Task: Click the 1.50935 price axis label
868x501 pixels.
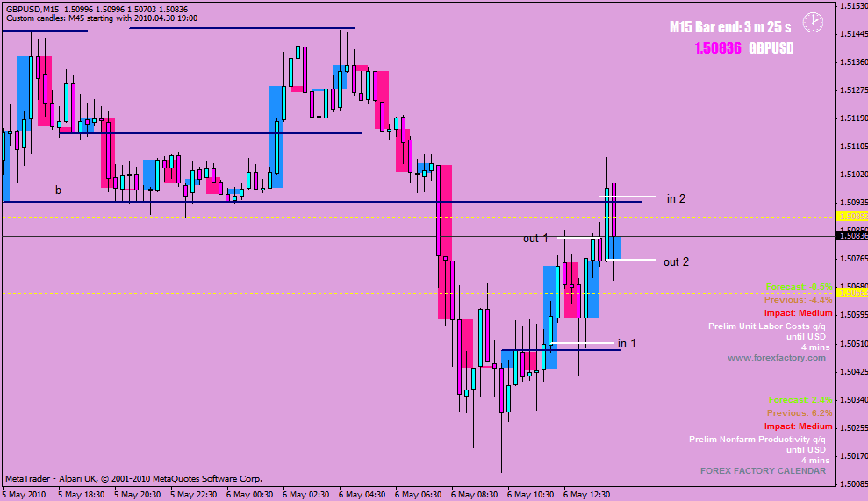Action: click(854, 203)
